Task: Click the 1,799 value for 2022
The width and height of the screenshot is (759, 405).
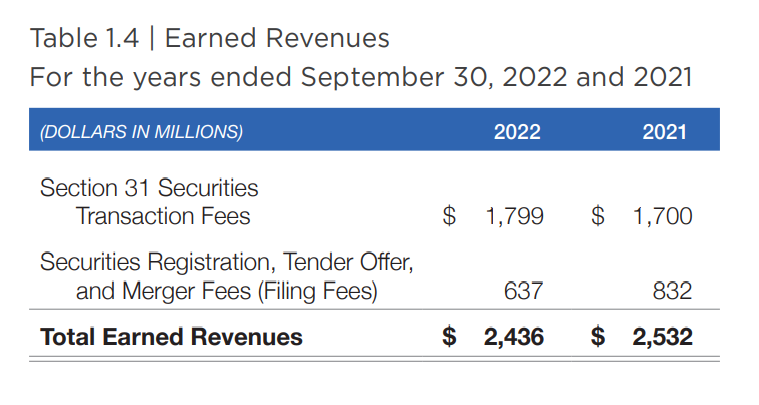Action: [514, 216]
